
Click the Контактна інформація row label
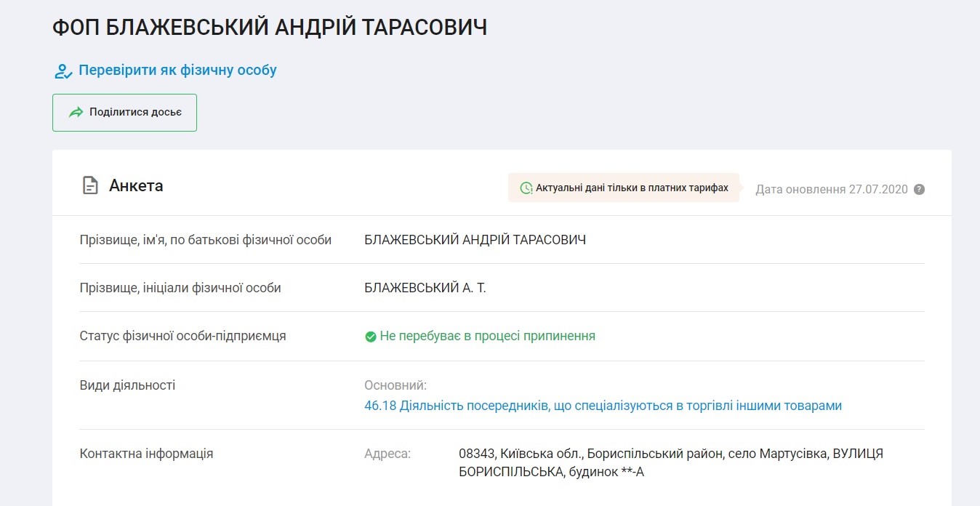[x=146, y=454]
